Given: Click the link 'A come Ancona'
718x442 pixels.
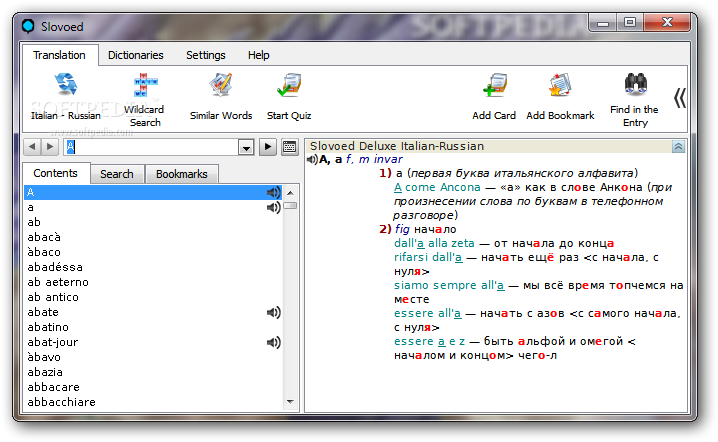Looking at the screenshot, I should coord(437,187).
